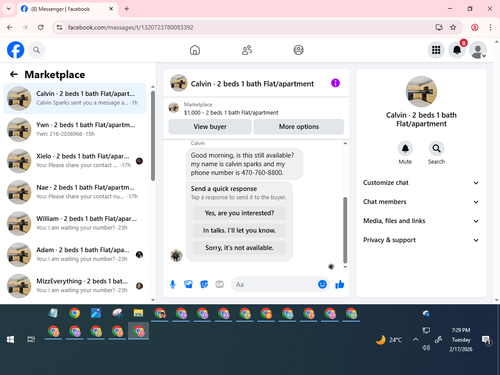500x375 pixels.
Task: Click Calvin's avatar beside quick responses
Action: pyautogui.click(x=176, y=255)
